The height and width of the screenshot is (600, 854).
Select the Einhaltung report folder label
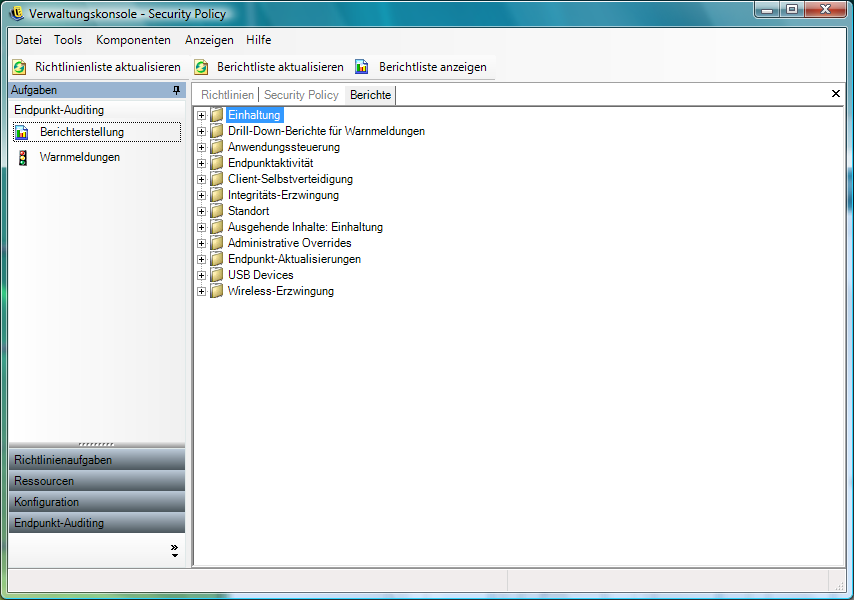[x=254, y=115]
